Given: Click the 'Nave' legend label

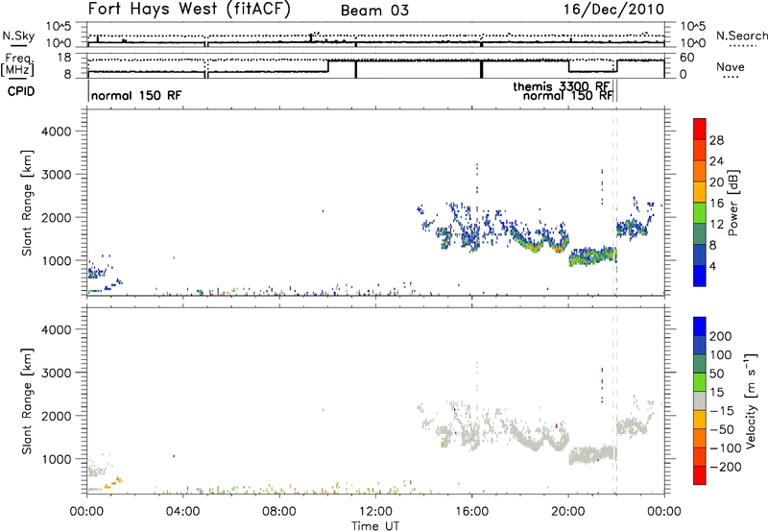Looking at the screenshot, I should 730,66.
